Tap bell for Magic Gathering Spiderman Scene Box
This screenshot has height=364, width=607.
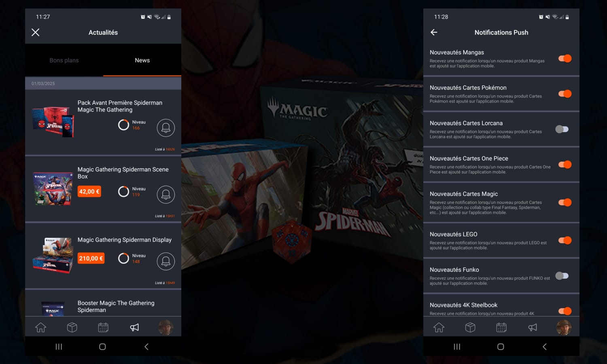tap(166, 195)
